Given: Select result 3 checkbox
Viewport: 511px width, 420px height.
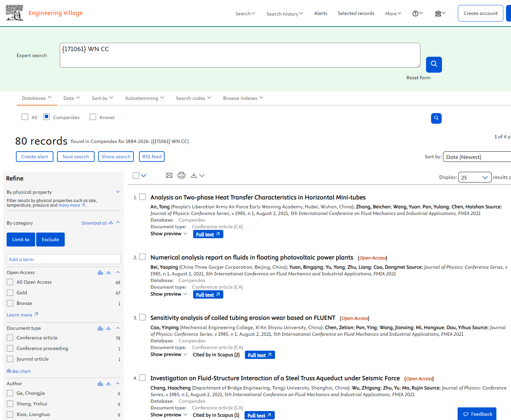Looking at the screenshot, I should pyautogui.click(x=142, y=317).
